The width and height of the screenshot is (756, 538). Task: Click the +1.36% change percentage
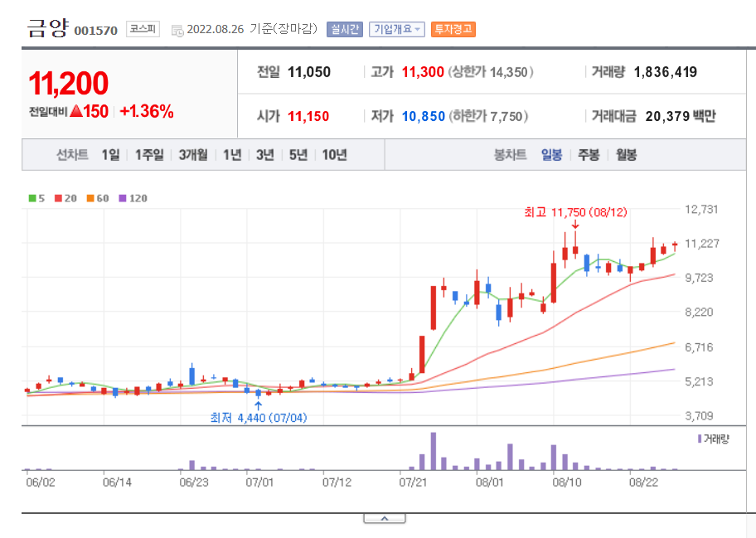pos(147,111)
